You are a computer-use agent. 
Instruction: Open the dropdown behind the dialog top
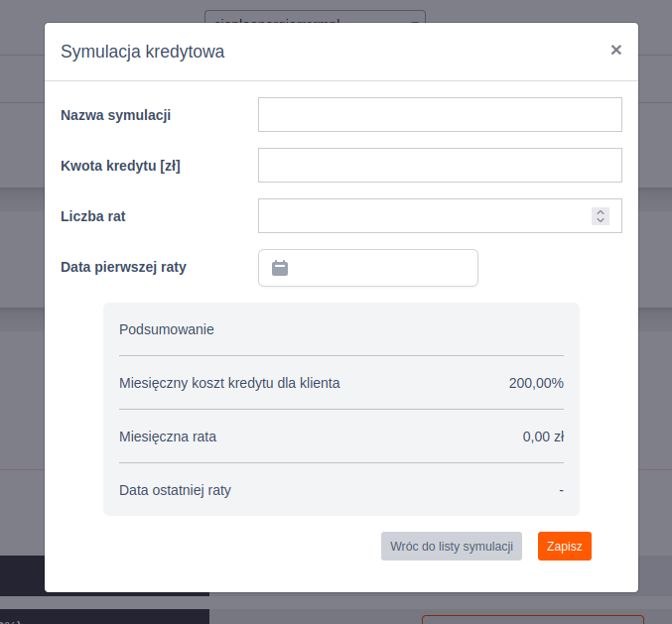tap(315, 17)
